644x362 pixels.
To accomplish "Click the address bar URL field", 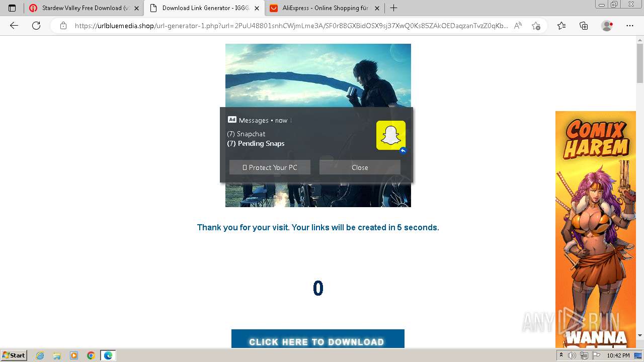I will point(291,26).
